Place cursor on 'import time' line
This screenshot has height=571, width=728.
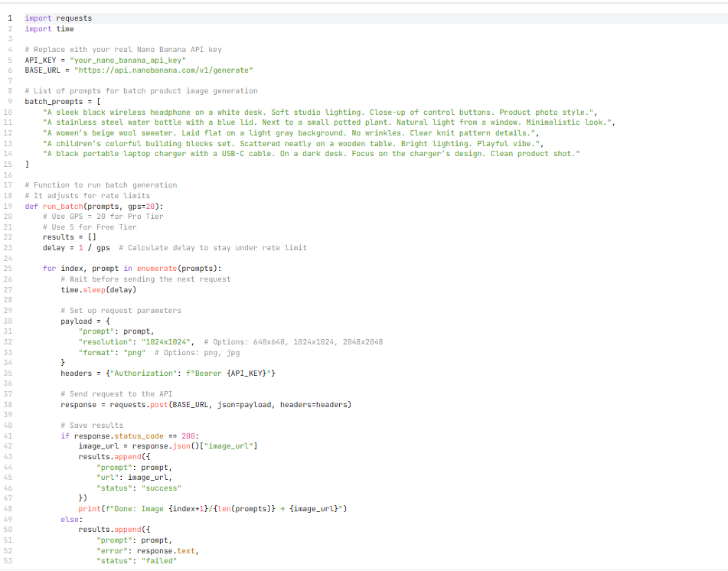pyautogui.click(x=49, y=29)
